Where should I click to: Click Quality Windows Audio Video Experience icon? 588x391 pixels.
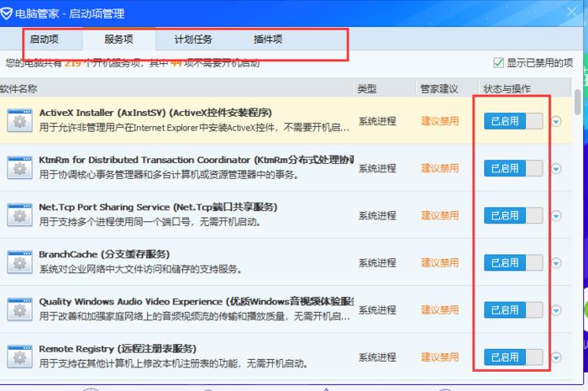tap(18, 309)
